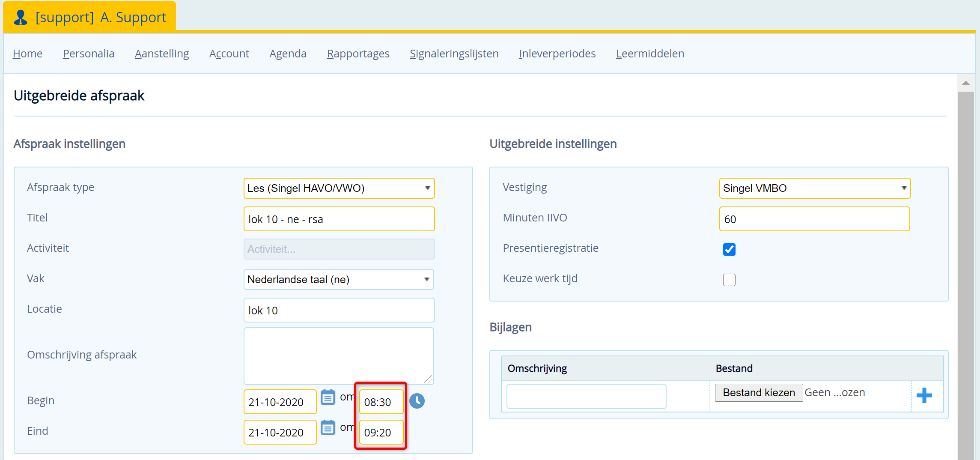Select the Eind time field showing 09:20
980x460 pixels.
pyautogui.click(x=381, y=433)
